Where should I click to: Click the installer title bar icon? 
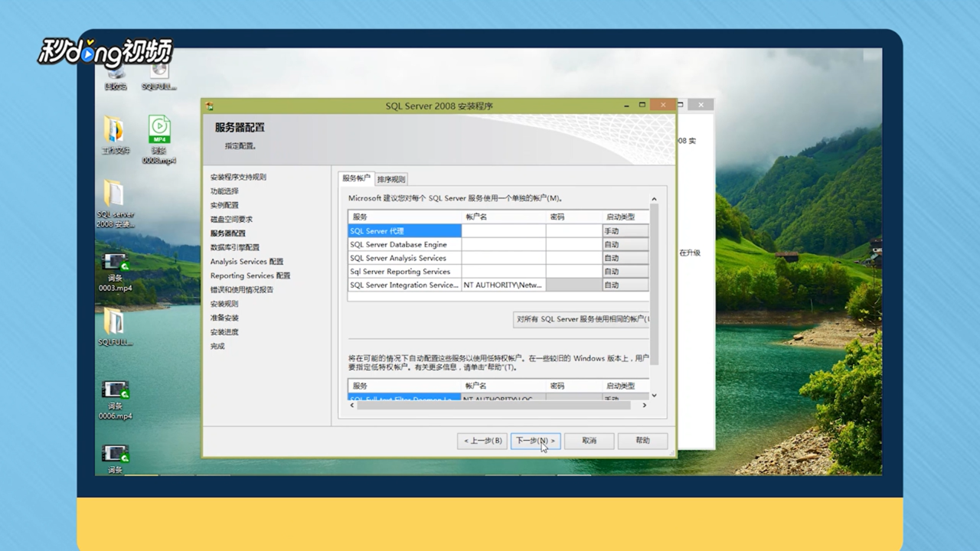click(210, 106)
